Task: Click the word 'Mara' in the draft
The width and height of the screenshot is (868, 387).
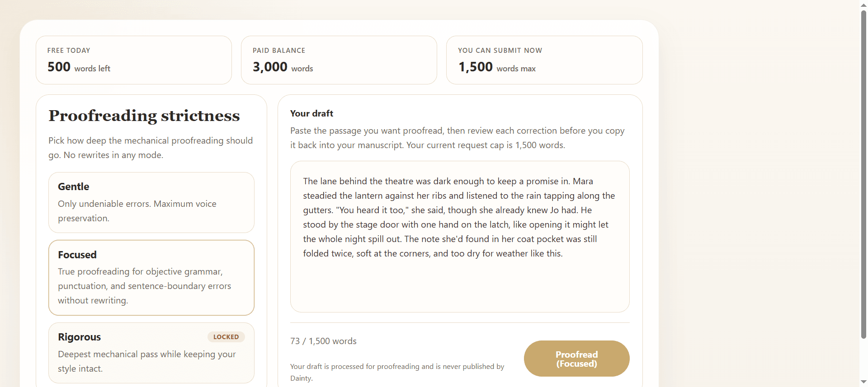Action: [x=583, y=181]
